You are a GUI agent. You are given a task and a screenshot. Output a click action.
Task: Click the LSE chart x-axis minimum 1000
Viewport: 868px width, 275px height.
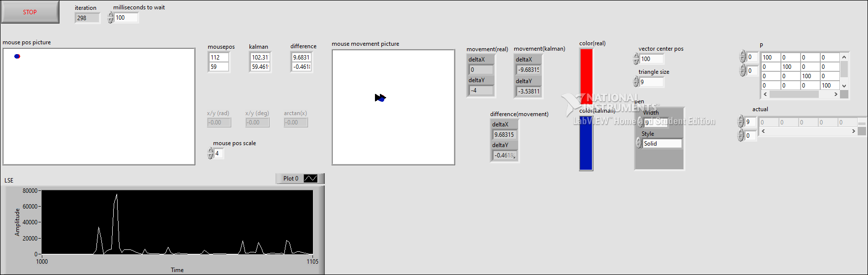(42, 262)
